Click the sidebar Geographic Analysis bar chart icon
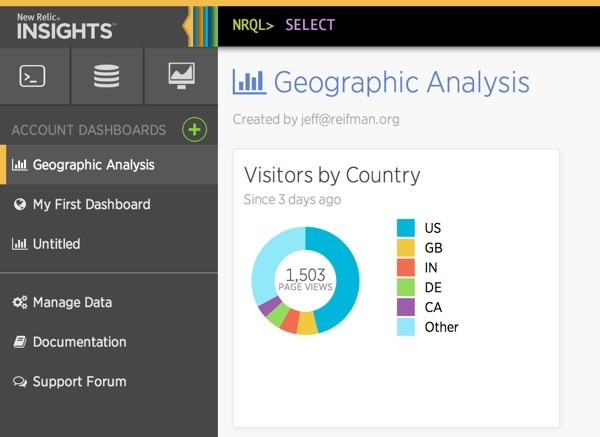 [20, 165]
